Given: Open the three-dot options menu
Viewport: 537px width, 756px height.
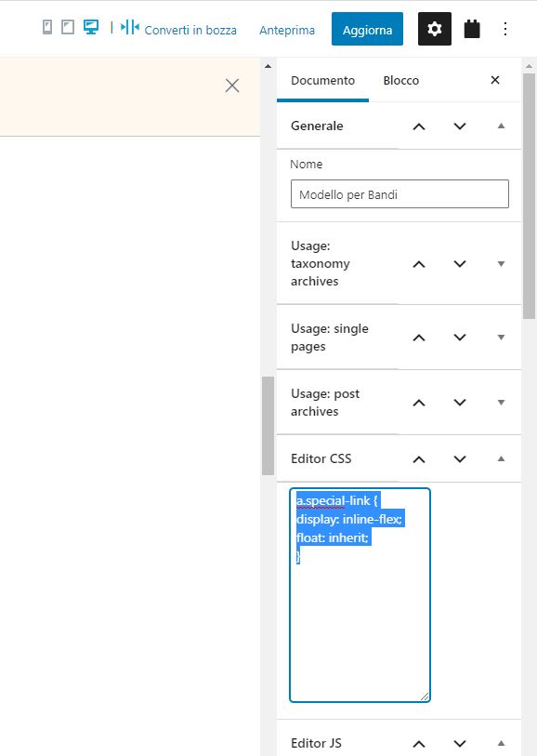Looking at the screenshot, I should (505, 29).
